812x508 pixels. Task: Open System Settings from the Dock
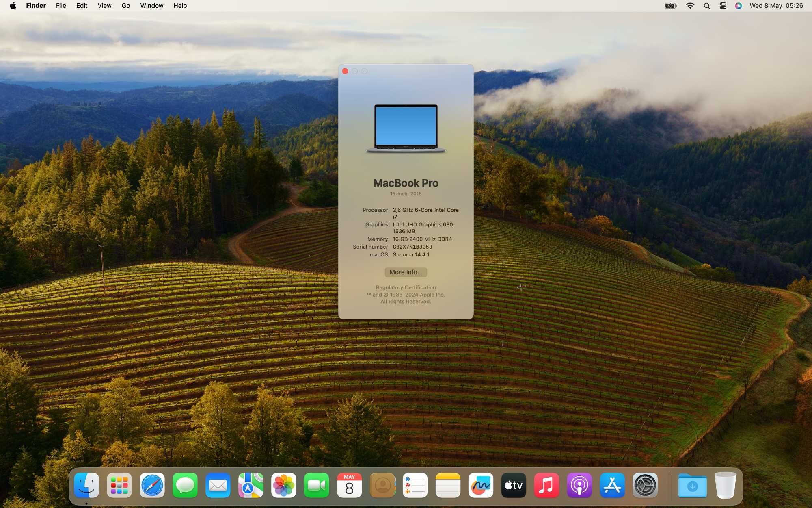coord(646,485)
